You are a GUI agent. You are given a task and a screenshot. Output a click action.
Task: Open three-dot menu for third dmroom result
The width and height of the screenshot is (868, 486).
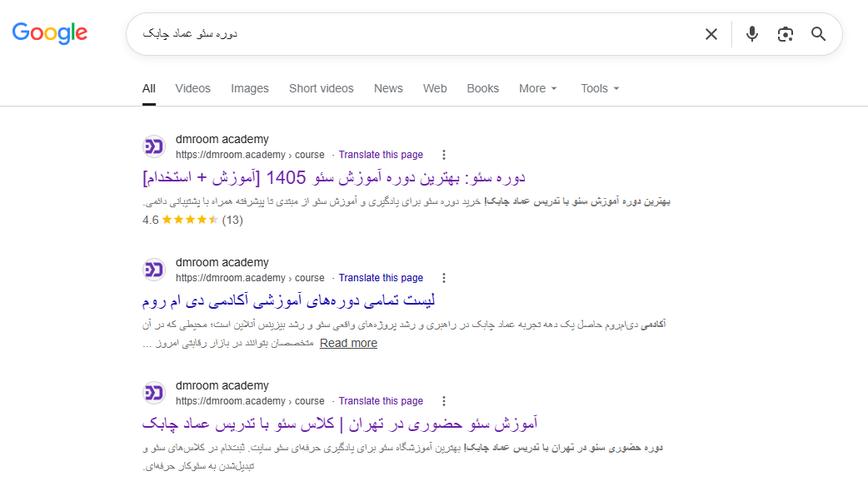point(443,401)
